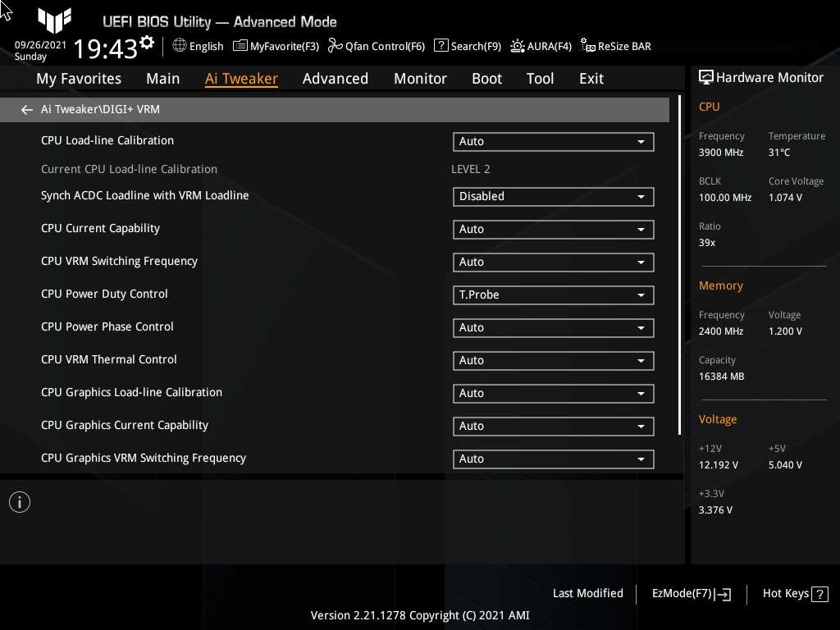Go back from DIGI+ VRM page
This screenshot has width=840, height=630.
pyautogui.click(x=26, y=109)
